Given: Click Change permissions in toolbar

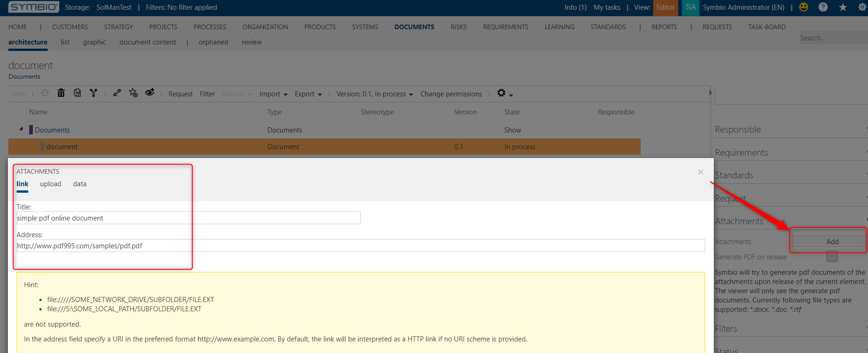Looking at the screenshot, I should pos(451,94).
